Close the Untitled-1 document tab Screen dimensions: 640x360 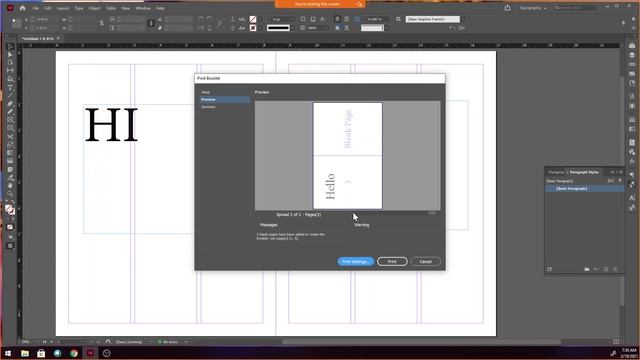click(58, 38)
